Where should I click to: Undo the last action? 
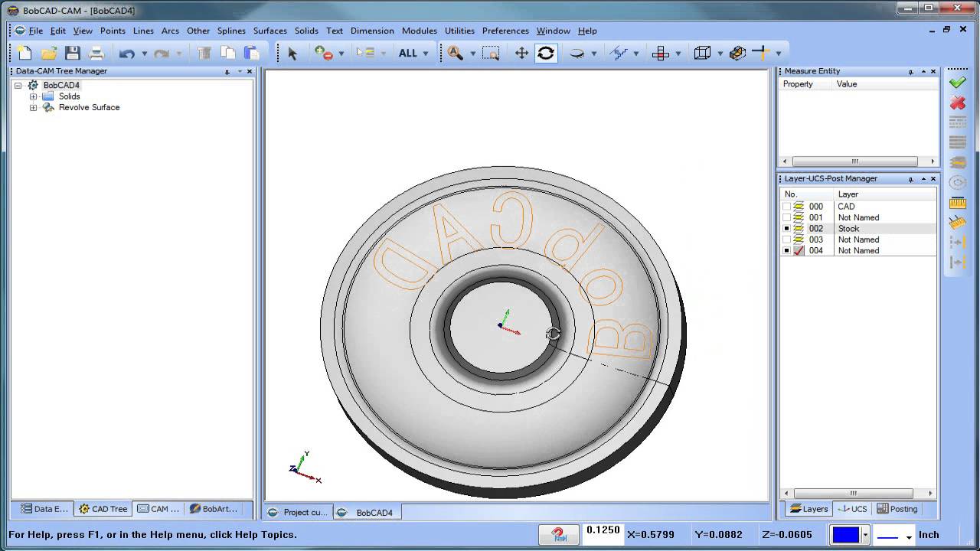click(x=127, y=53)
